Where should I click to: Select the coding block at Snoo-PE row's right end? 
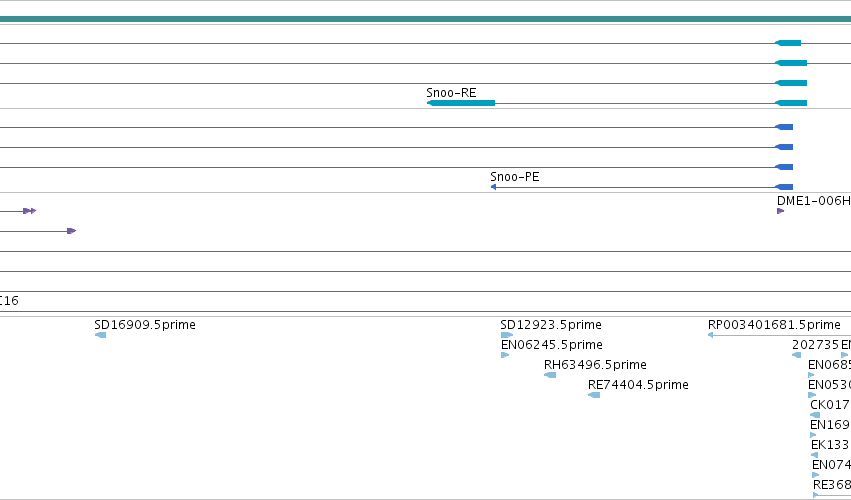784,187
